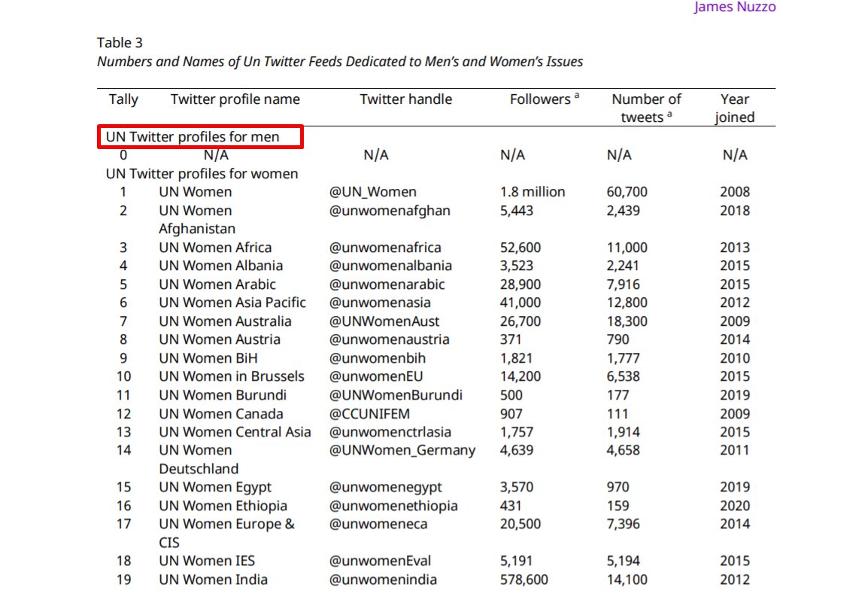
Task: Click the 'Number of tweets' column header
Action: [x=646, y=108]
